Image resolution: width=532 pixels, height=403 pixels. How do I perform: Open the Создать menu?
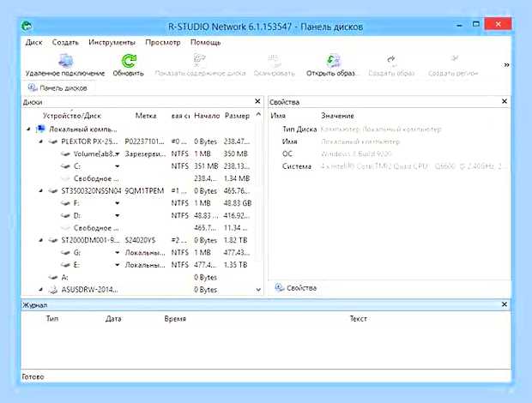pyautogui.click(x=65, y=42)
